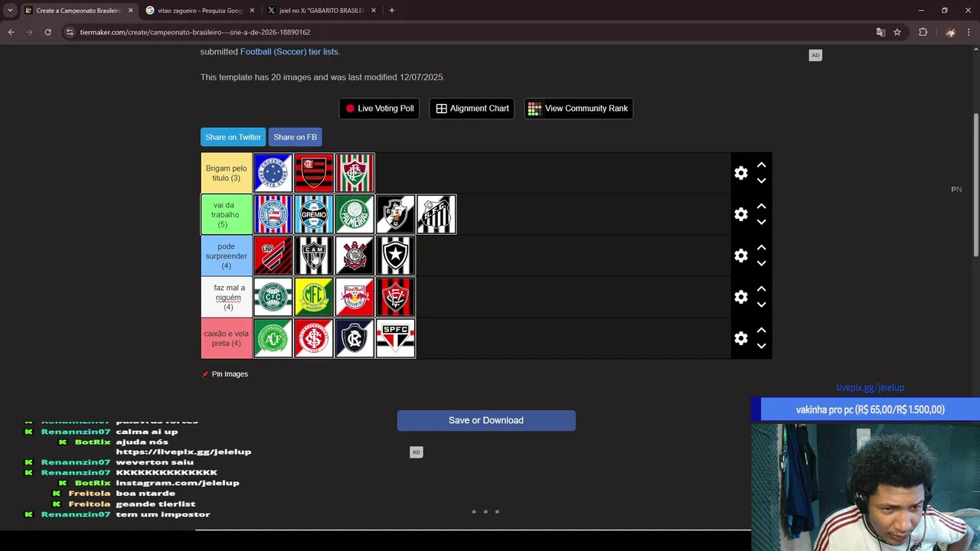Move vai da trabalho row up
This screenshot has height=551, width=980.
click(x=761, y=206)
